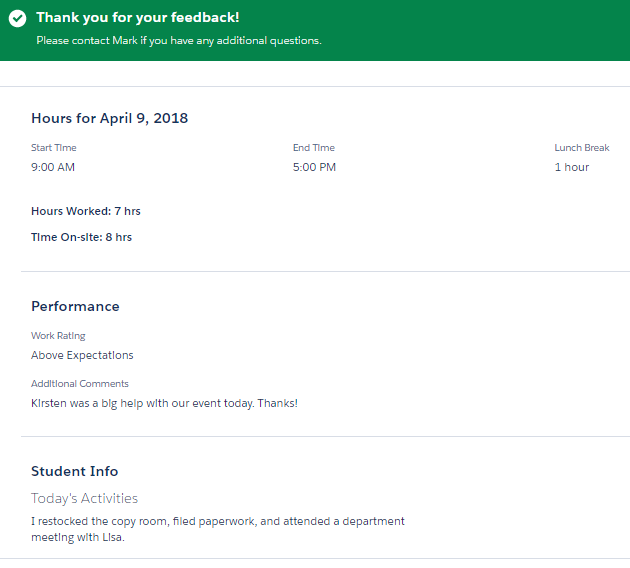Image resolution: width=630 pixels, height=568 pixels.
Task: Click the 'Performance' section heading
Action: pos(76,306)
